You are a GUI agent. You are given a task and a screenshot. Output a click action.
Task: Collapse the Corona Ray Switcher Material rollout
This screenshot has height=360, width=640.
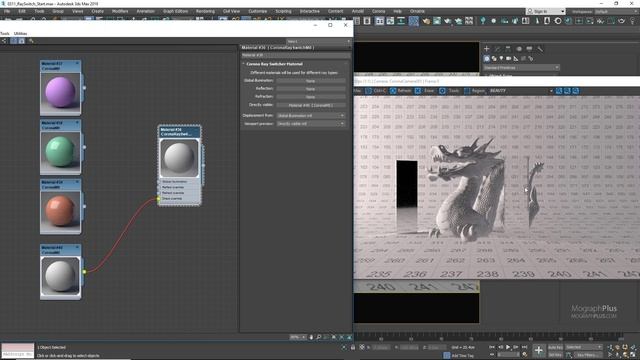[x=274, y=64]
